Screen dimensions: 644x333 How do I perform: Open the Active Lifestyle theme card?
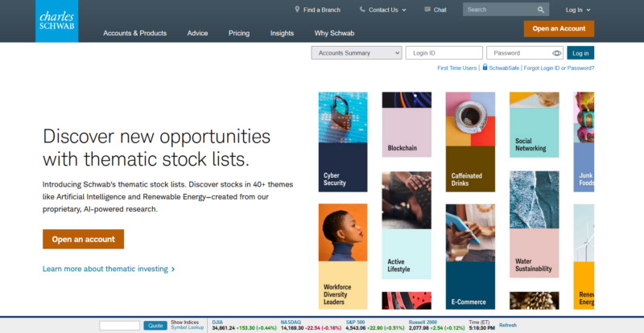[x=407, y=225]
